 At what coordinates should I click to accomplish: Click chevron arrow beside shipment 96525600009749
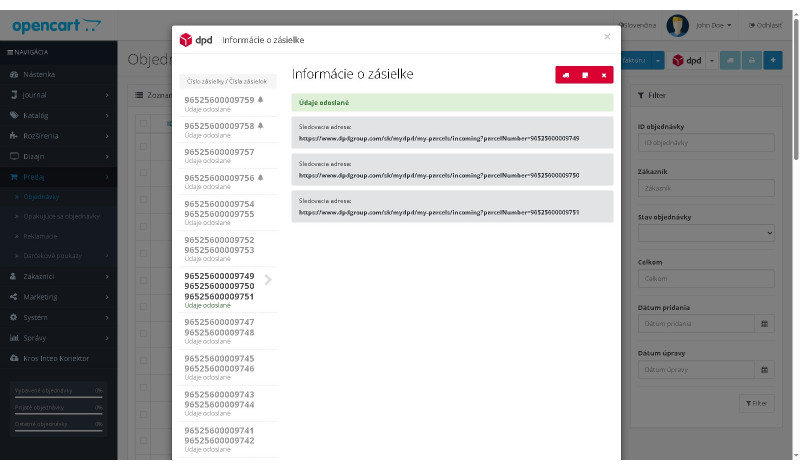268,280
